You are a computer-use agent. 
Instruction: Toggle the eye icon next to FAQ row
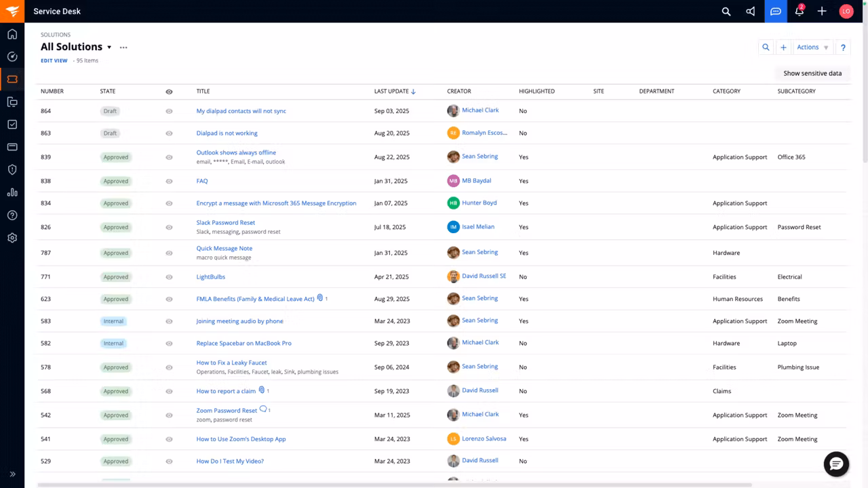point(169,181)
